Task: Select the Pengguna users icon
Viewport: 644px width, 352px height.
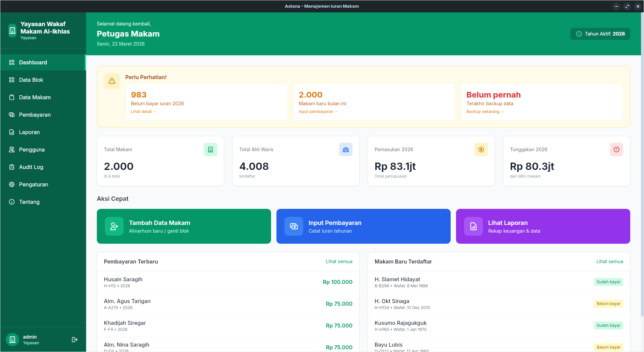Action: 12,150
